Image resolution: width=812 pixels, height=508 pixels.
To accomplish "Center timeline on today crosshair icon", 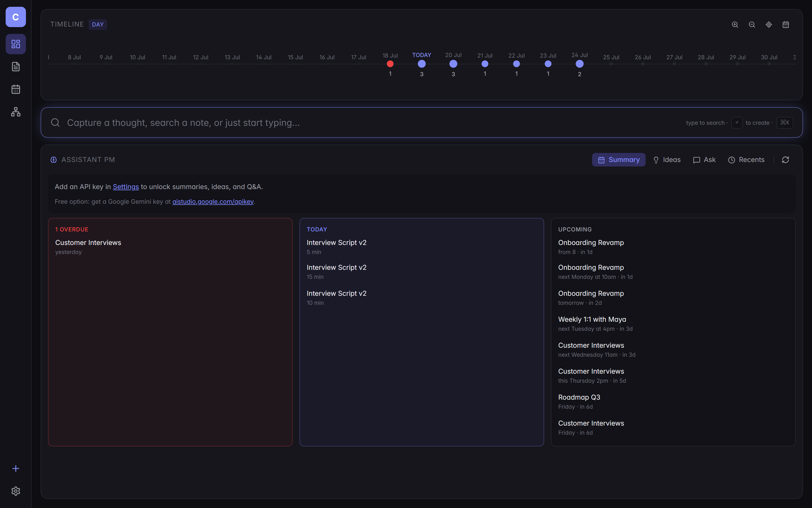I will (x=769, y=25).
